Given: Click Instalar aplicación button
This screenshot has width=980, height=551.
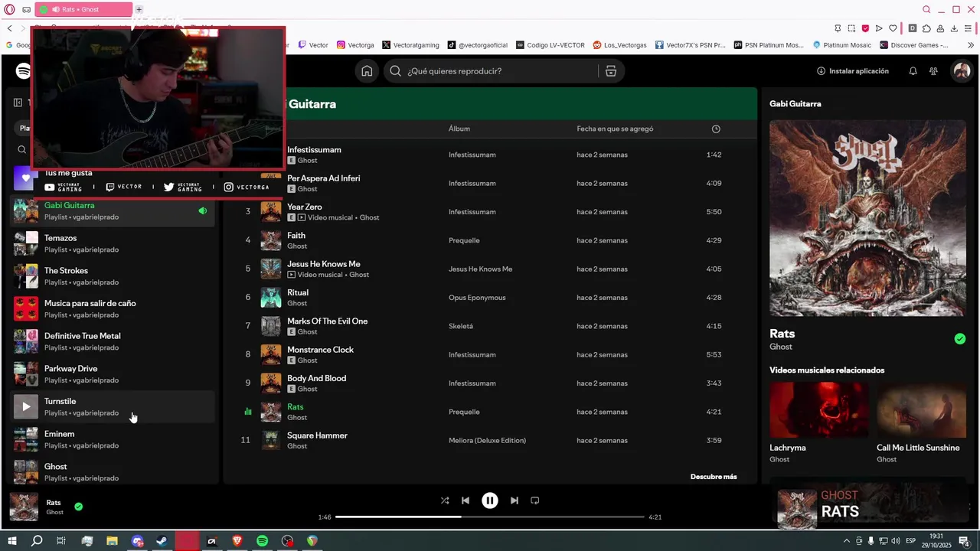Looking at the screenshot, I should point(853,71).
